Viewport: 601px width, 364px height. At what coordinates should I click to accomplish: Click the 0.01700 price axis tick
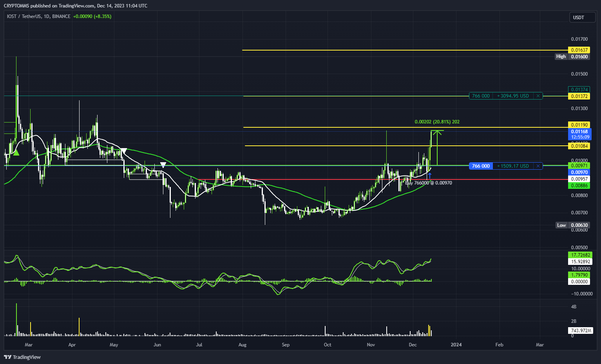(579, 39)
